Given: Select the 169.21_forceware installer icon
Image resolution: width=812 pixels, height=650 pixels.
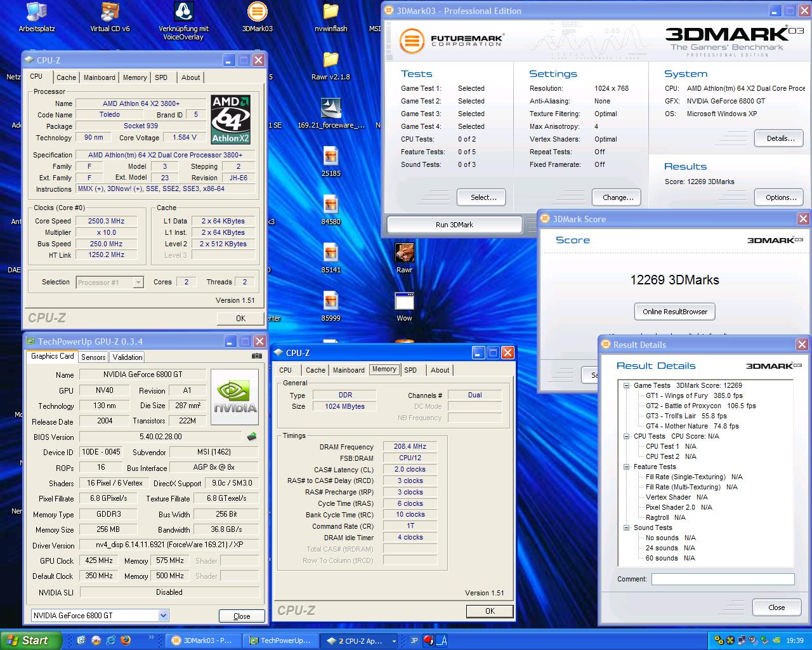Looking at the screenshot, I should pyautogui.click(x=331, y=114).
